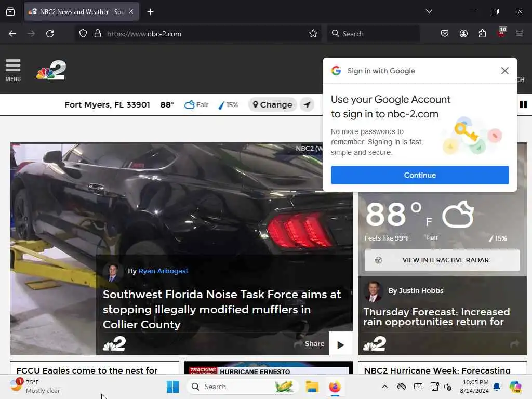Viewport: 532px width, 399px height.
Task: Open the NBC2 site MENU hamburger
Action: tap(13, 70)
